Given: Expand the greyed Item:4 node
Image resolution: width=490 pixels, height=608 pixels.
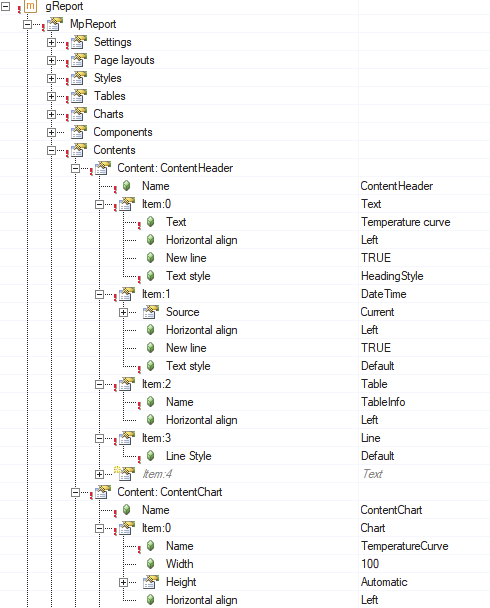Looking at the screenshot, I should pos(99,474).
